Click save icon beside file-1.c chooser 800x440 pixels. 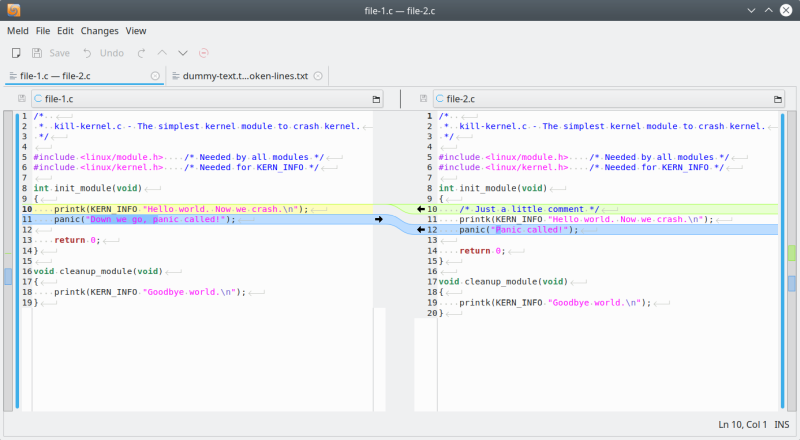tap(22, 99)
